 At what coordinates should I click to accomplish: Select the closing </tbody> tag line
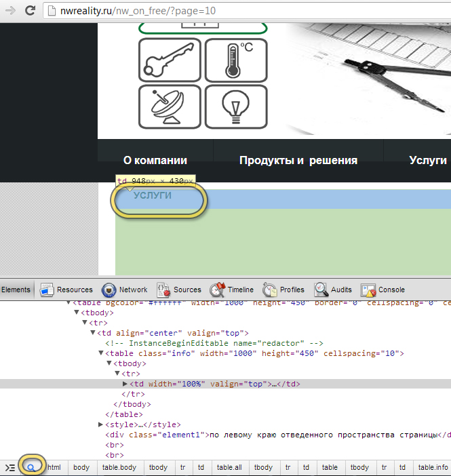point(132,404)
